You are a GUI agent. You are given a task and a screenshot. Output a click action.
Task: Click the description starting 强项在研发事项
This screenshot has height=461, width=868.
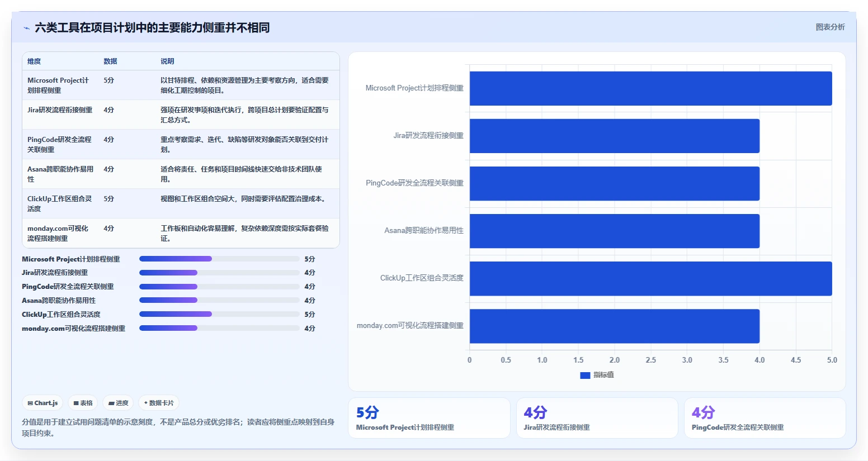244,115
